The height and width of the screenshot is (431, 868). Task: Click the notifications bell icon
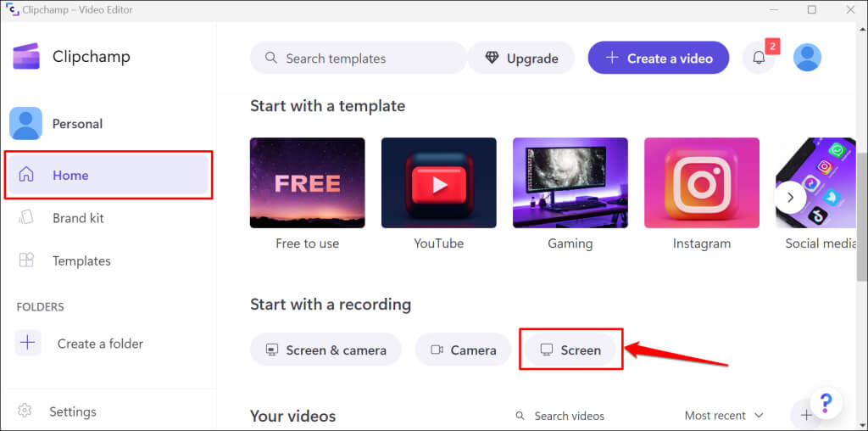pos(759,58)
